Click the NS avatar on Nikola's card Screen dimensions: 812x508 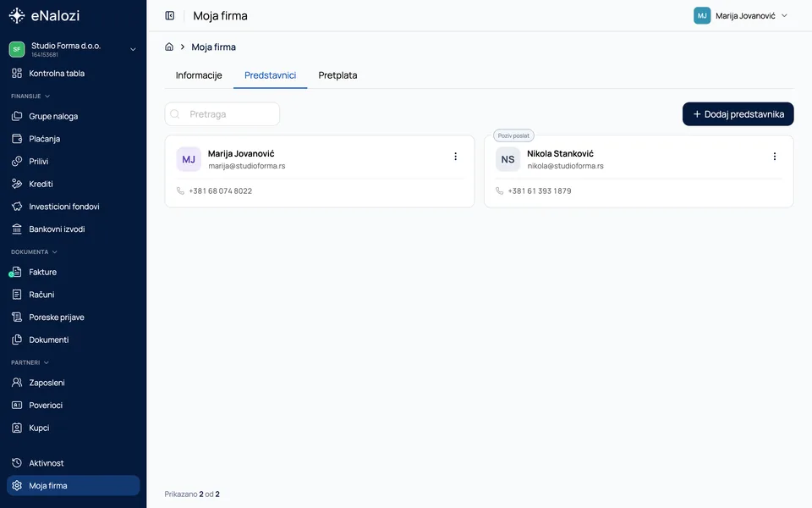point(507,159)
